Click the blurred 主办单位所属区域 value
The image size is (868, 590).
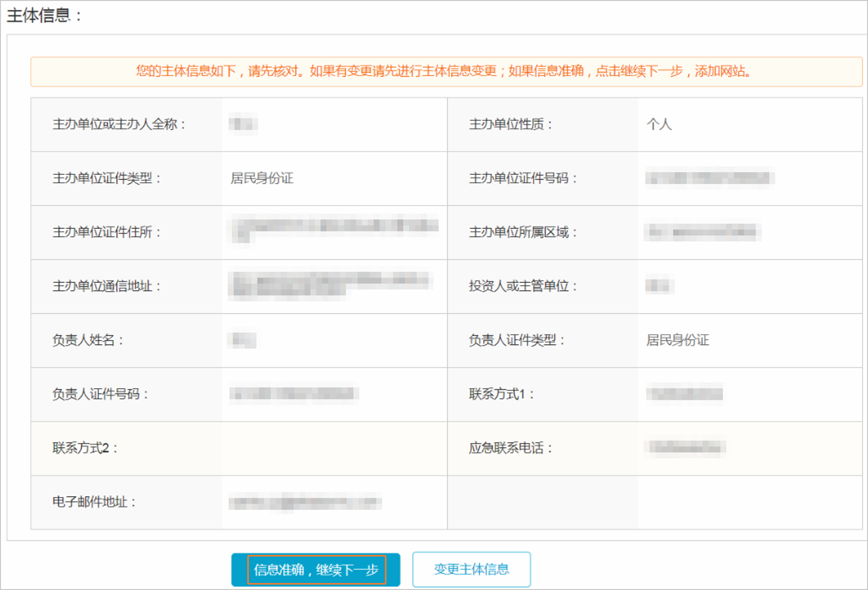click(703, 232)
